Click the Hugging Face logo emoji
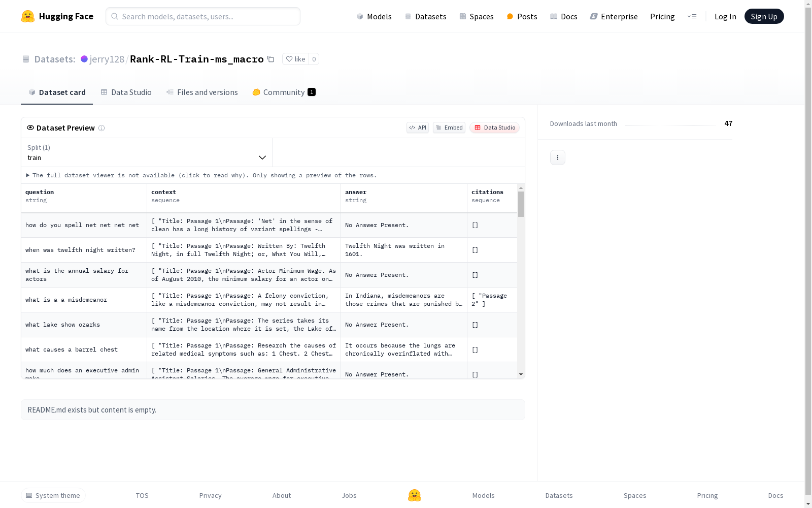The height and width of the screenshot is (508, 812). point(28,16)
